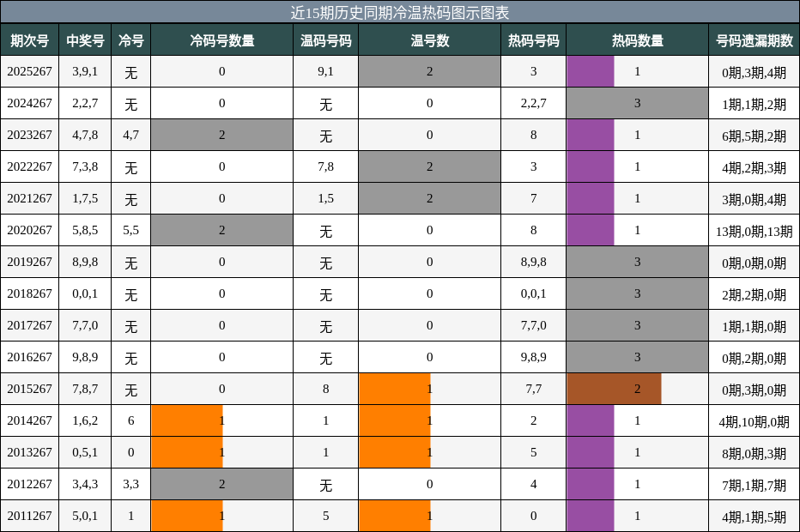Select period number 2014267
The width and height of the screenshot is (800, 532).
(29, 420)
